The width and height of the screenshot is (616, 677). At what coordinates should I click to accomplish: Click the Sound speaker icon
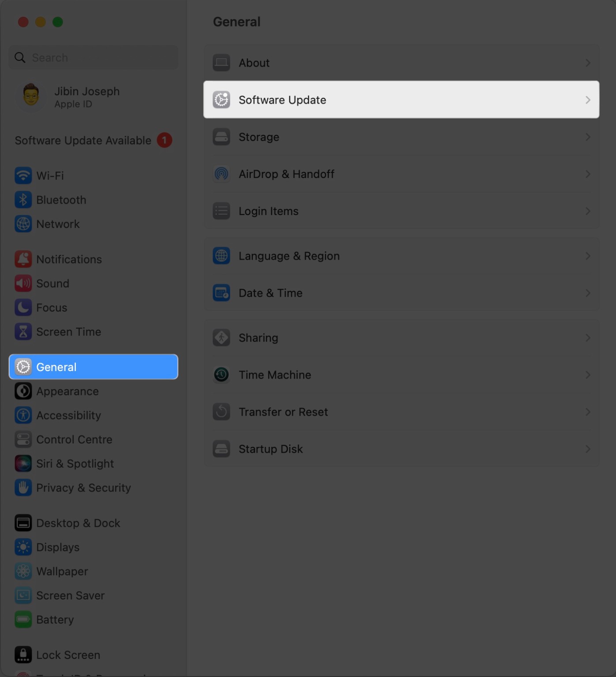[x=23, y=283]
